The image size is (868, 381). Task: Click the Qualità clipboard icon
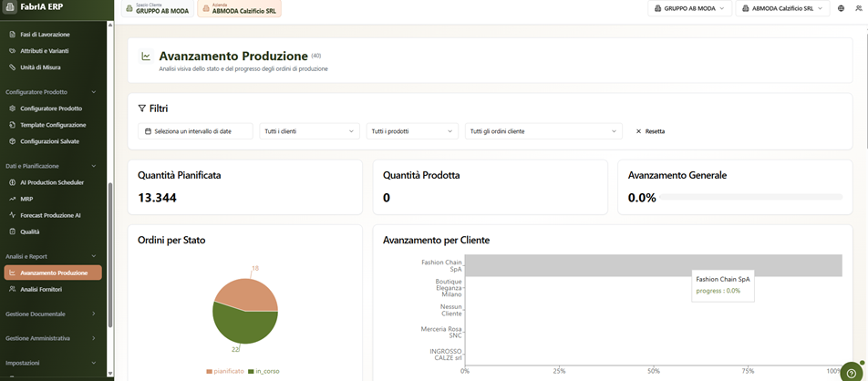point(12,232)
